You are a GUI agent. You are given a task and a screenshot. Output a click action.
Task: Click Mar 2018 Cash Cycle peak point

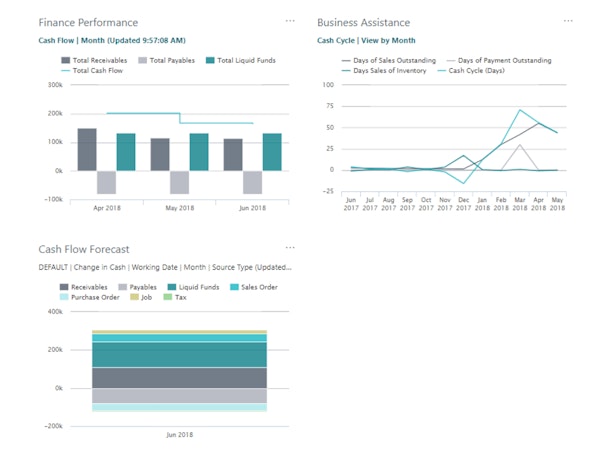tap(520, 110)
